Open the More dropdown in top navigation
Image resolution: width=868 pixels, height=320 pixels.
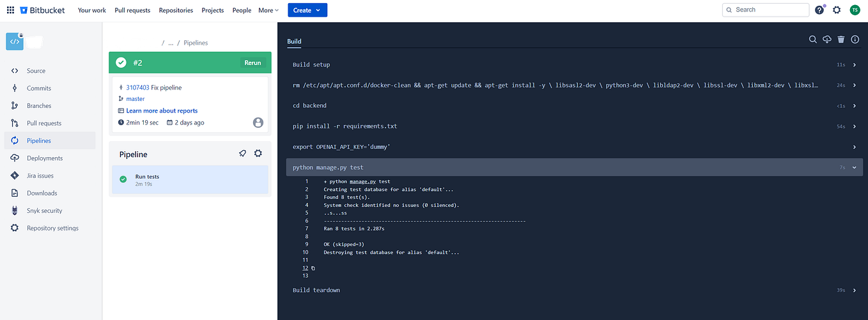pos(268,10)
